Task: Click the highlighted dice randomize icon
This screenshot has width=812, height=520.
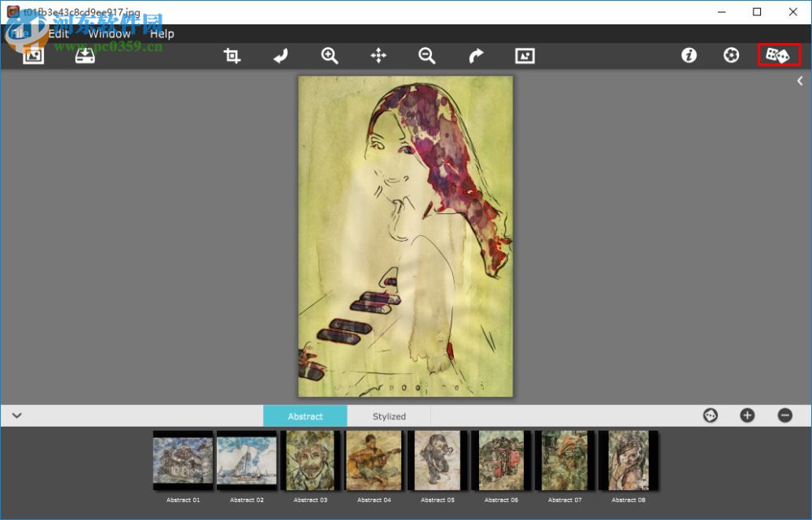Action: pos(779,55)
